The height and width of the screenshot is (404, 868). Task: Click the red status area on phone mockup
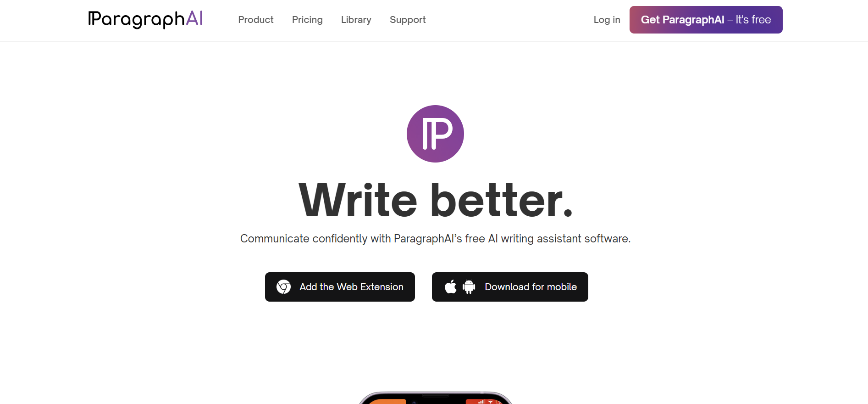tap(484, 401)
